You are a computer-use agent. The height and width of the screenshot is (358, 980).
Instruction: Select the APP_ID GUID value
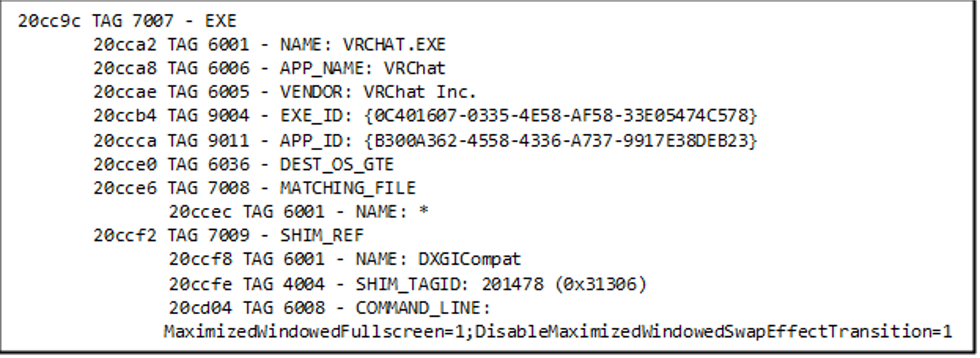tap(561, 141)
